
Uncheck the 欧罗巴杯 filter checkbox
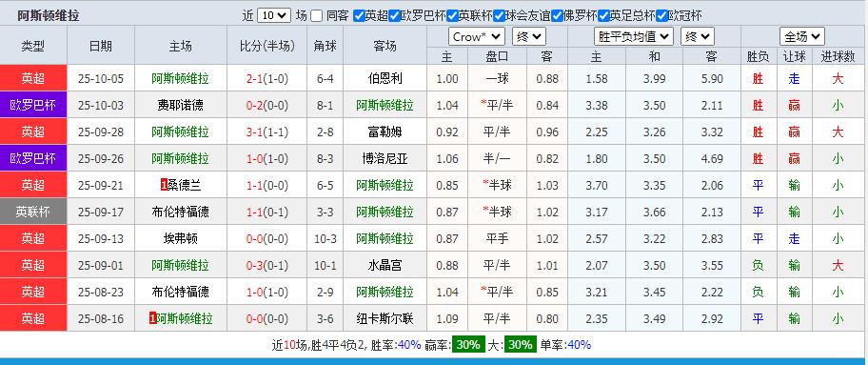[394, 15]
